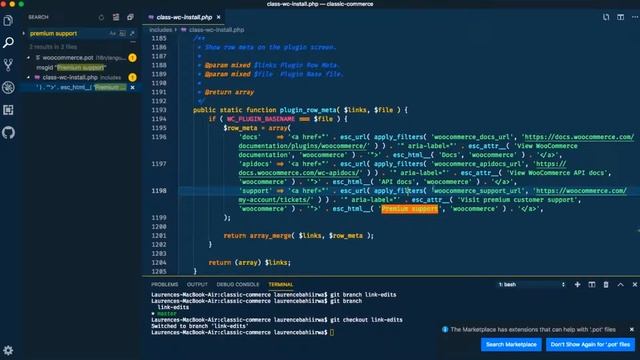Toggle Match Case in search box

[x=113, y=33]
